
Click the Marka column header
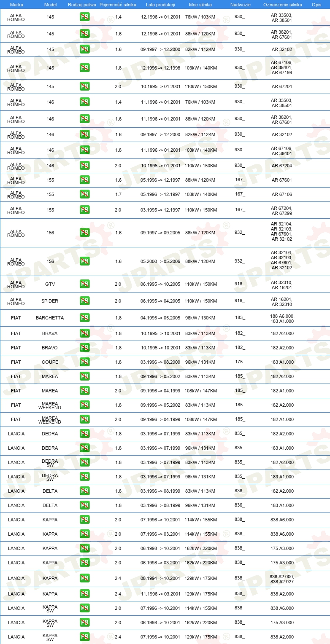16,5
